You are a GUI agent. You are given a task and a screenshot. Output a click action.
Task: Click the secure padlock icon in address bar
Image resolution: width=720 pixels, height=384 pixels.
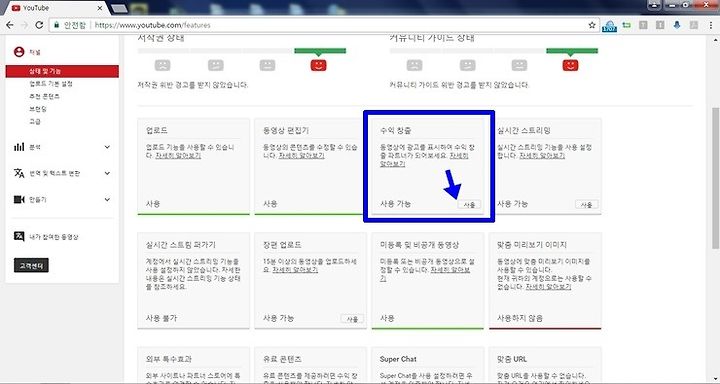pyautogui.click(x=56, y=25)
